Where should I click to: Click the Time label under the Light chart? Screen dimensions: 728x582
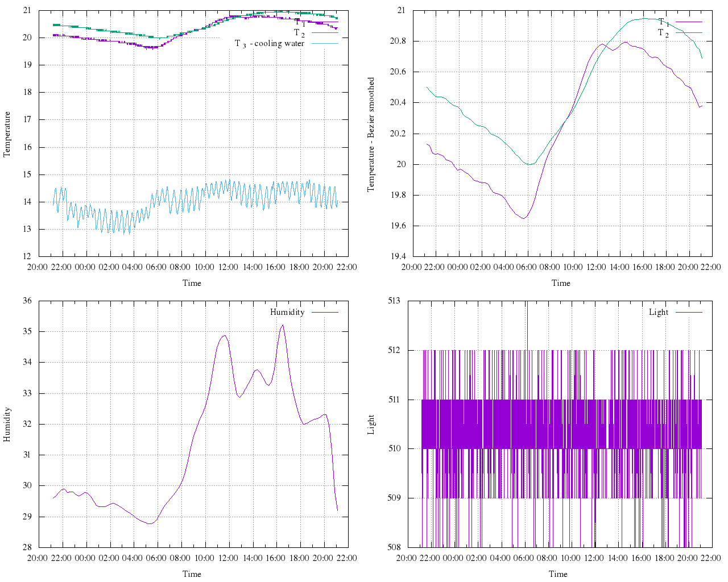click(x=558, y=573)
